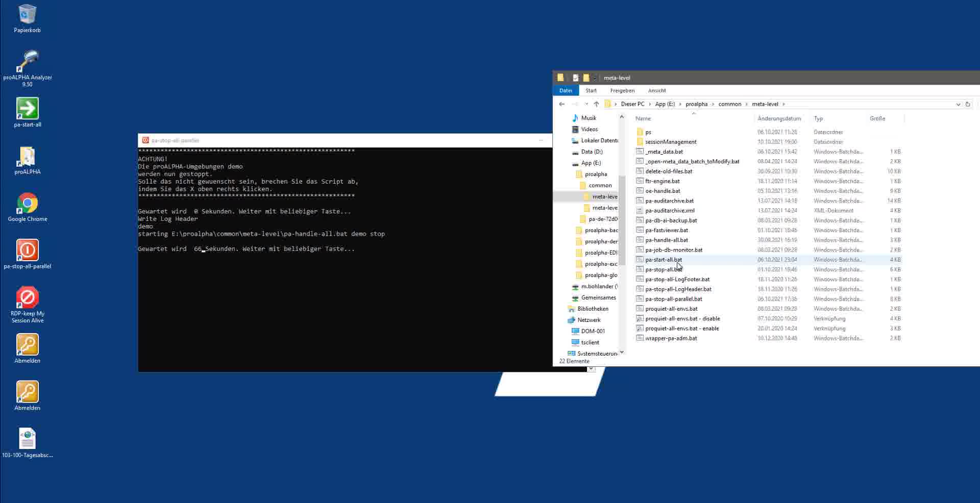Open the Datei ribbon tab

pyautogui.click(x=566, y=90)
